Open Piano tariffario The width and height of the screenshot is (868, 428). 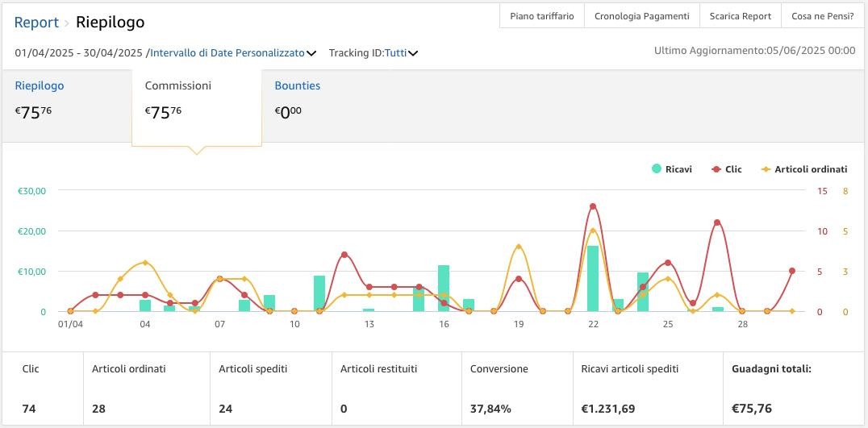click(x=542, y=16)
